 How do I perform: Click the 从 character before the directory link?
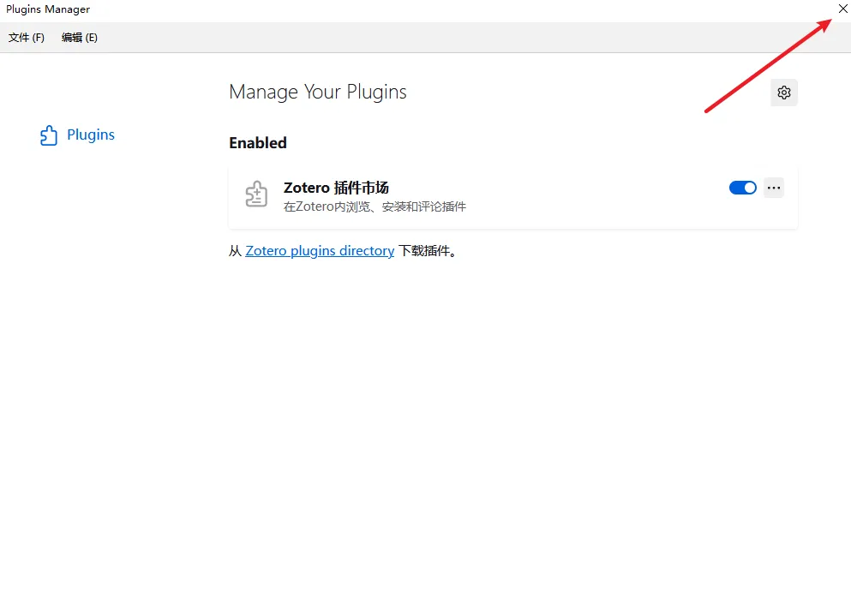[235, 251]
